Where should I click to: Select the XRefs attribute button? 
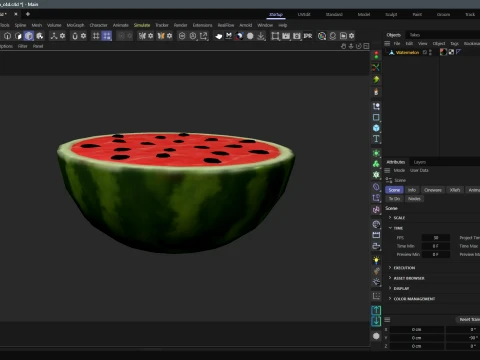click(455, 190)
